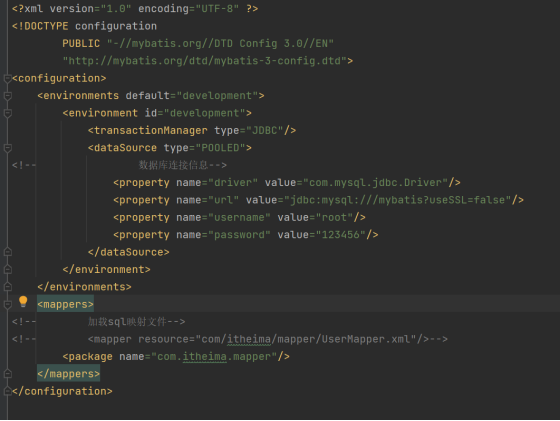This screenshot has height=421, width=560.
Task: Click the underlined itheima in package name
Action: [205, 356]
